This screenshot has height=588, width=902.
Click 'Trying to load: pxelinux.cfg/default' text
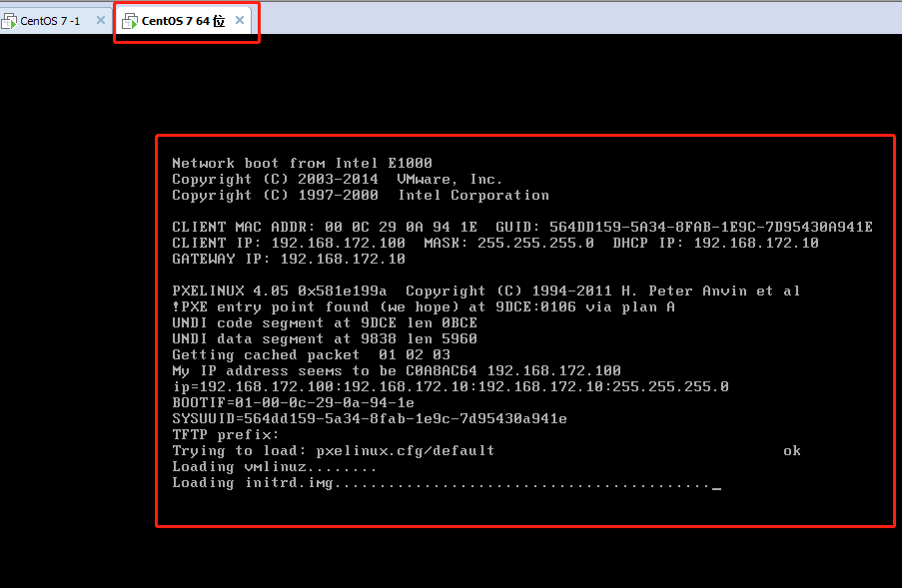pyautogui.click(x=334, y=451)
